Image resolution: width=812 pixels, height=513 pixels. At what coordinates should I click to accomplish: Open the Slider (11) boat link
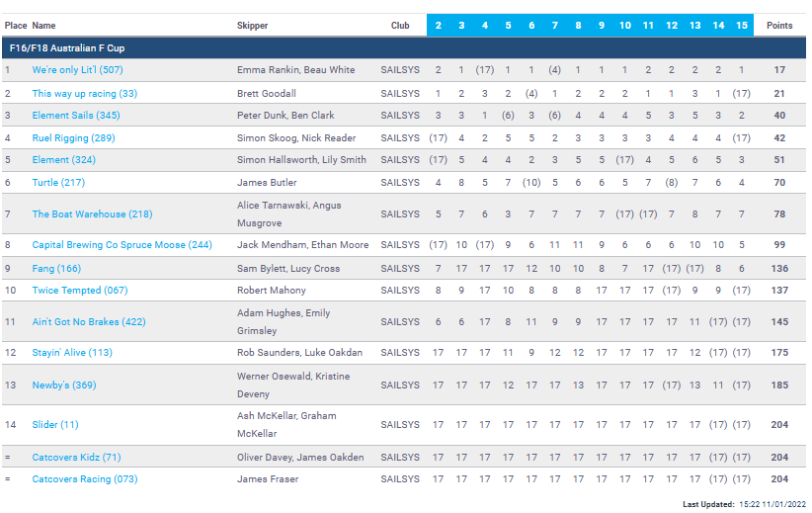55,425
